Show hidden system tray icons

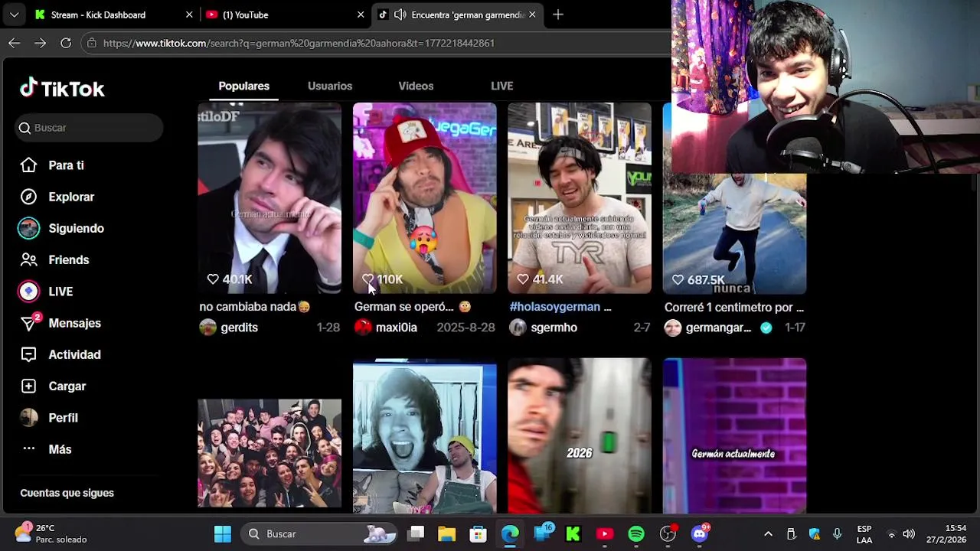coord(768,534)
